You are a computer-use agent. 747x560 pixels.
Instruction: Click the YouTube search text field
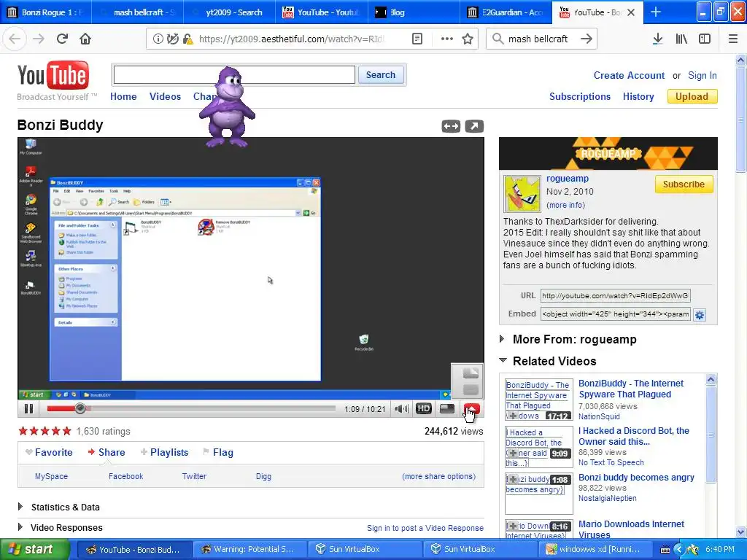[234, 75]
